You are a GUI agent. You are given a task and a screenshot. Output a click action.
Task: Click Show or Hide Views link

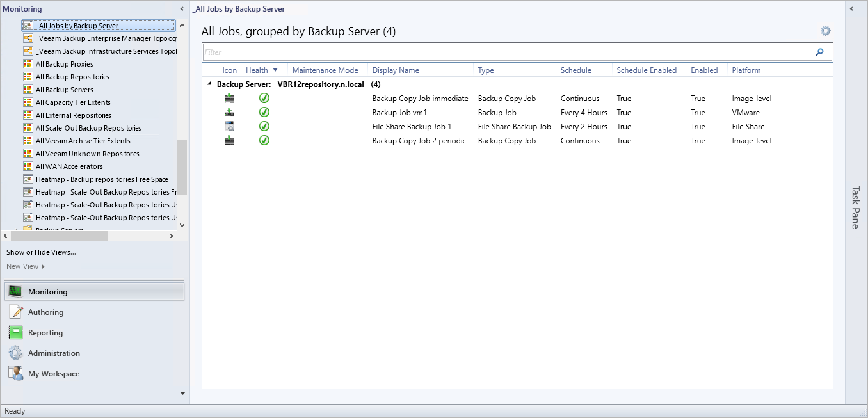[x=41, y=252]
